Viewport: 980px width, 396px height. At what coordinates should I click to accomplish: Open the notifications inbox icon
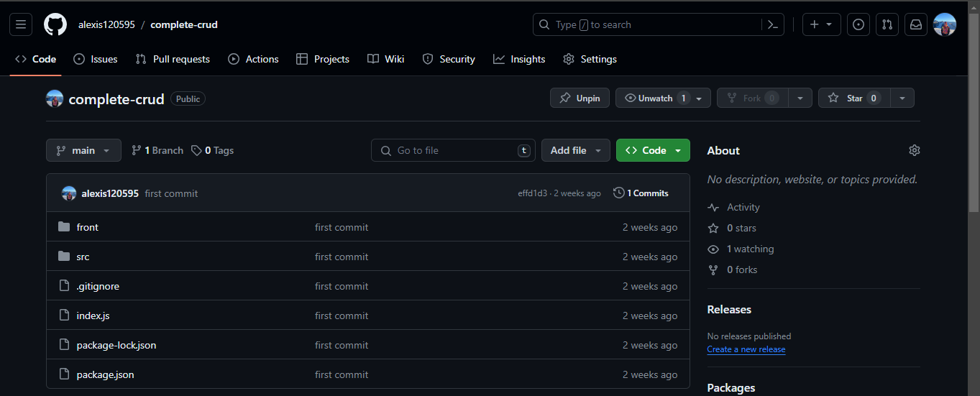916,24
